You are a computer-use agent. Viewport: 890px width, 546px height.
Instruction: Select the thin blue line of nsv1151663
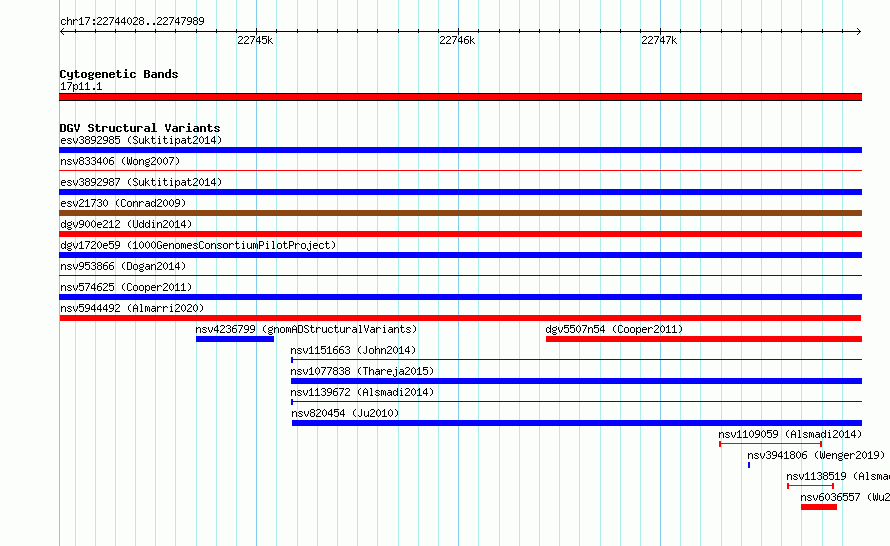point(576,359)
